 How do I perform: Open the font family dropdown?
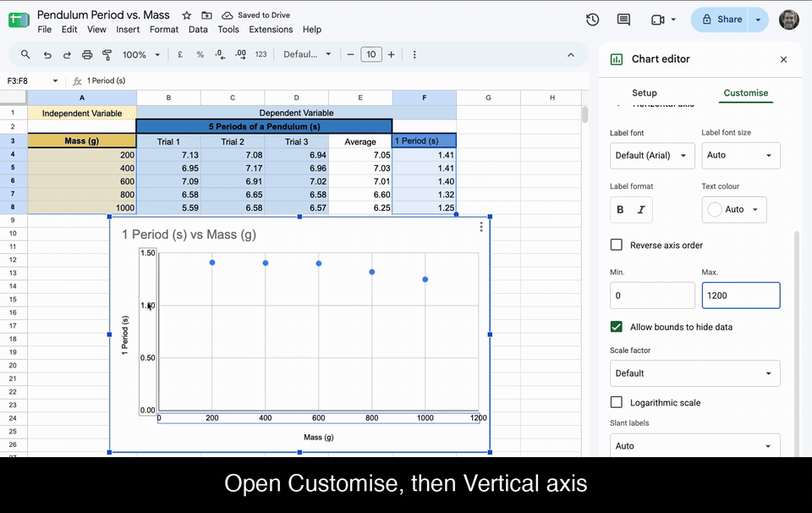click(307, 54)
